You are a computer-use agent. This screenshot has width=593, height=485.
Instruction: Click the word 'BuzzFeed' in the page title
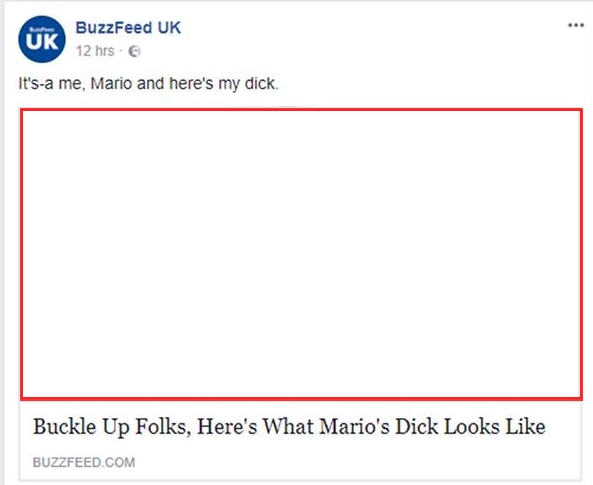click(114, 28)
